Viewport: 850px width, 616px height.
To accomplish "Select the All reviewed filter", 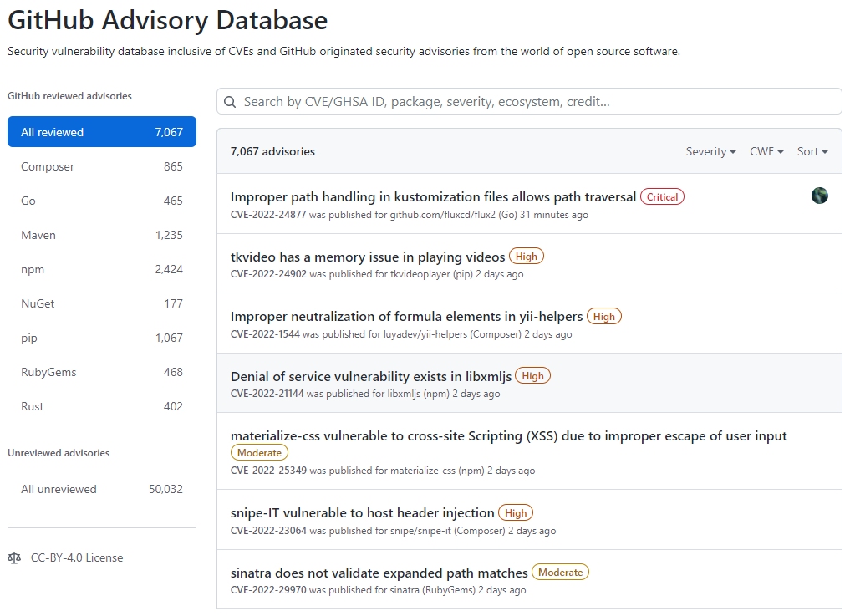I will coord(102,132).
